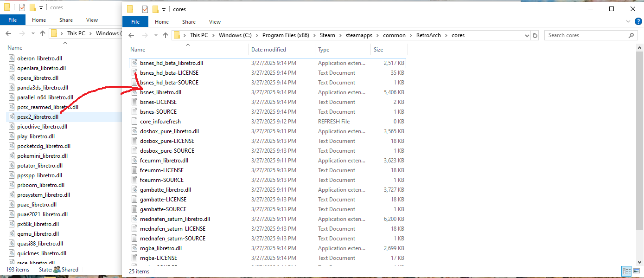Click Up arrow in front cores window
The height and width of the screenshot is (278, 644).
pyautogui.click(x=166, y=35)
